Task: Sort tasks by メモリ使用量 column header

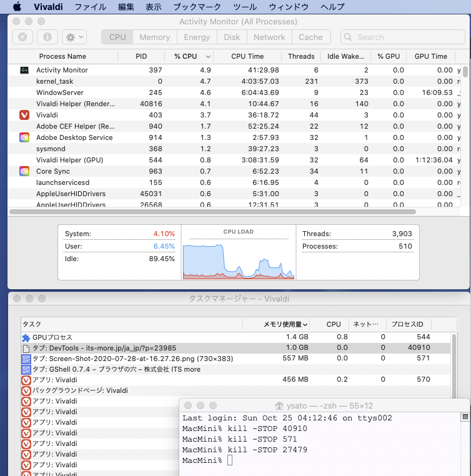Action: (285, 324)
